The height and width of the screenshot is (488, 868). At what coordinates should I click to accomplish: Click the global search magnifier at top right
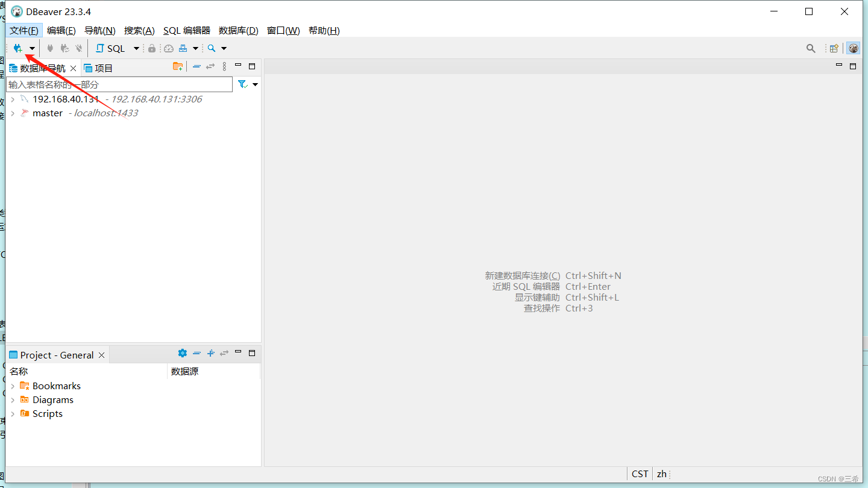tap(811, 48)
